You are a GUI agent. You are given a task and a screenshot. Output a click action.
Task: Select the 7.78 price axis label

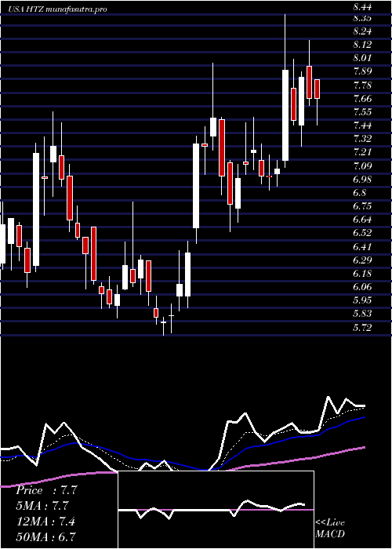[x=363, y=85]
